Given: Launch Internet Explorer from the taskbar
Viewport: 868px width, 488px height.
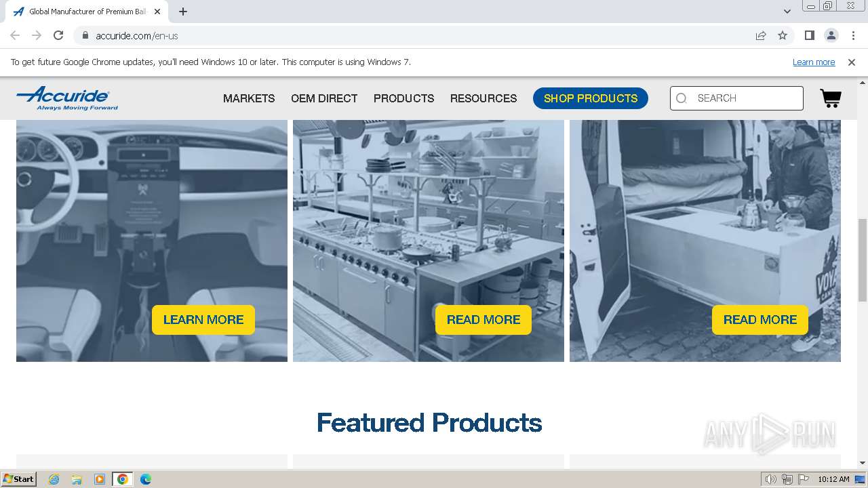Looking at the screenshot, I should (54, 479).
